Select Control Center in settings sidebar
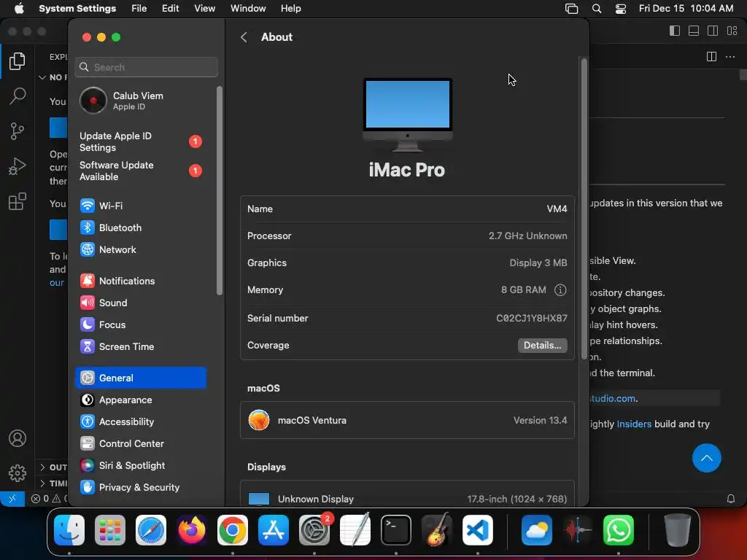The height and width of the screenshot is (560, 747). click(141, 444)
